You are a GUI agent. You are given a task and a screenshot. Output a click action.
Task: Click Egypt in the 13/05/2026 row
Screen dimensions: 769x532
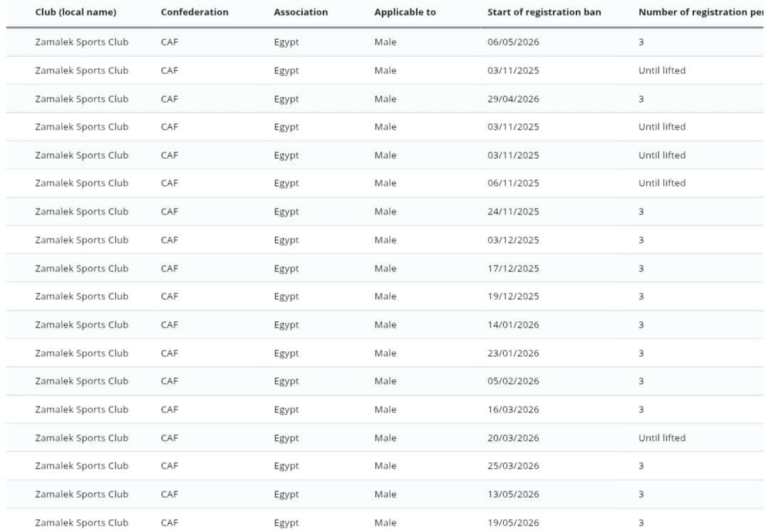286,495
